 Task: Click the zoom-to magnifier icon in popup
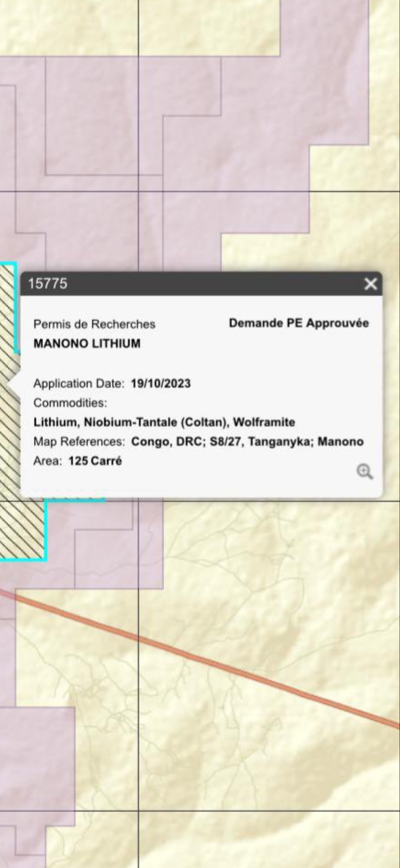[x=364, y=472]
